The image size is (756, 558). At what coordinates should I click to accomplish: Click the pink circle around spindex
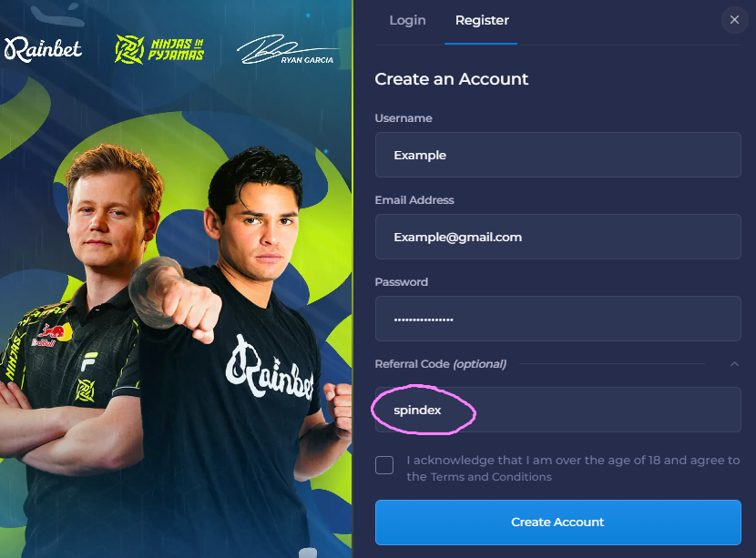(424, 411)
